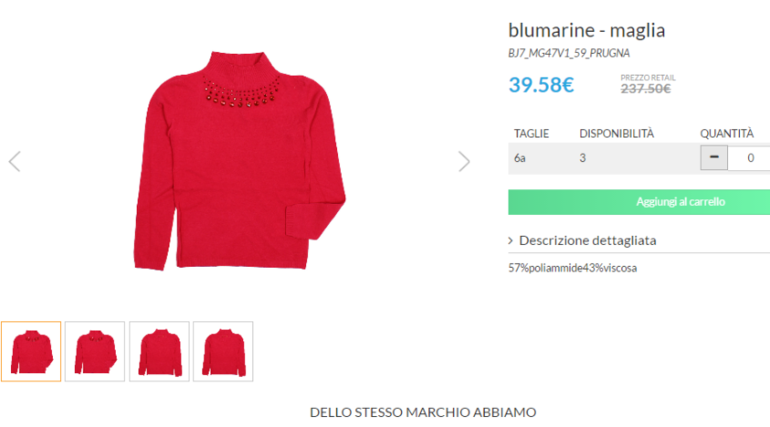This screenshot has height=427, width=770.
Task: Select the 6a size row
Action: point(639,158)
